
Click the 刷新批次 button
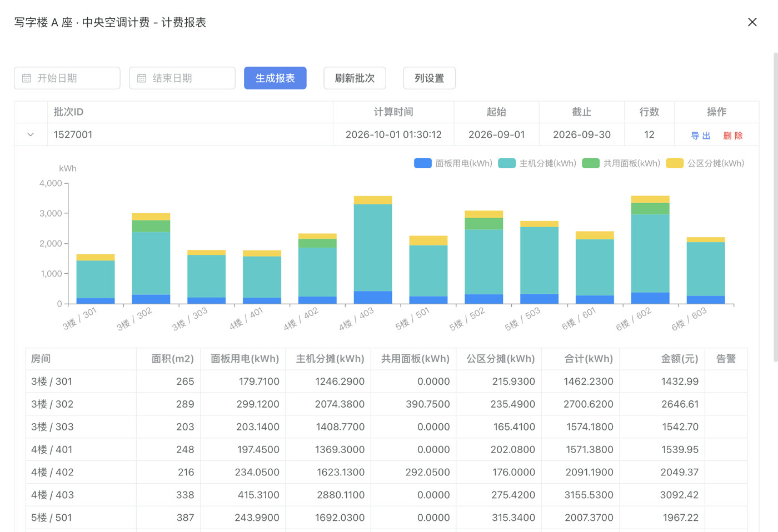355,78
